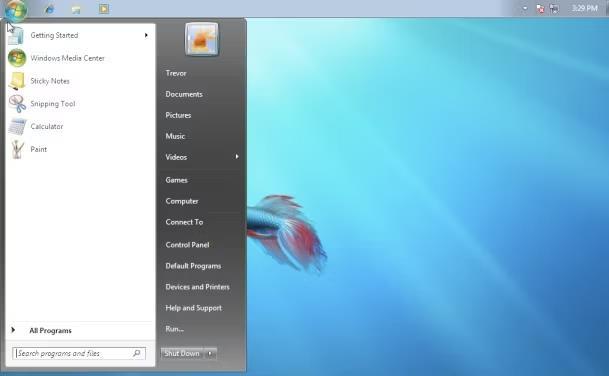Click the Shut Down button
609x376 pixels.
click(182, 353)
